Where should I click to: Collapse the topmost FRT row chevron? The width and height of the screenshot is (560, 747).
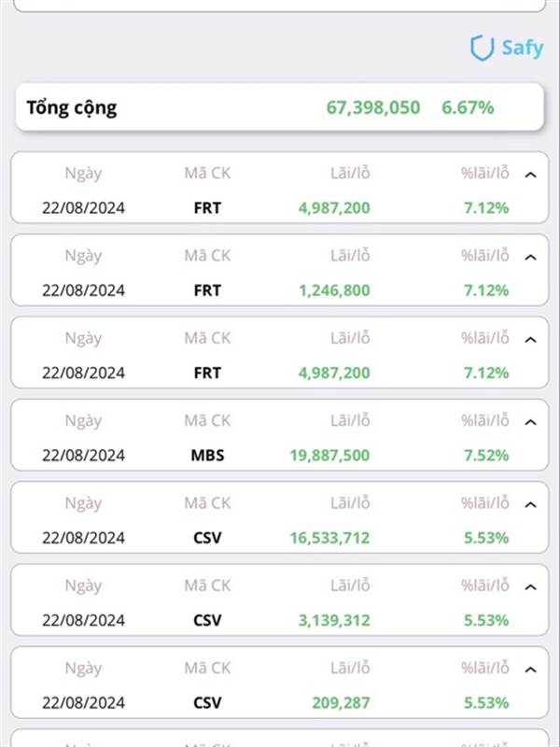(531, 175)
